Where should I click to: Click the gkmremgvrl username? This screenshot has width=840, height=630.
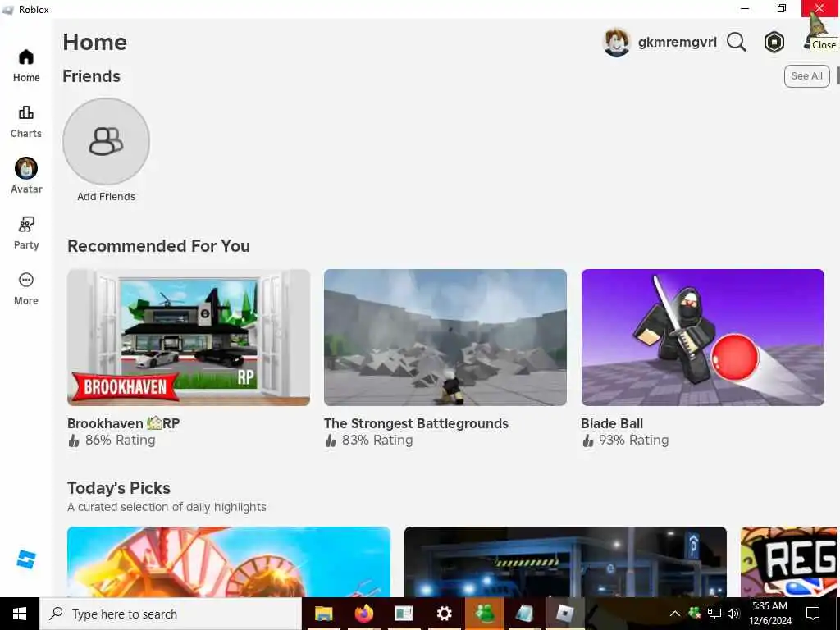point(677,42)
